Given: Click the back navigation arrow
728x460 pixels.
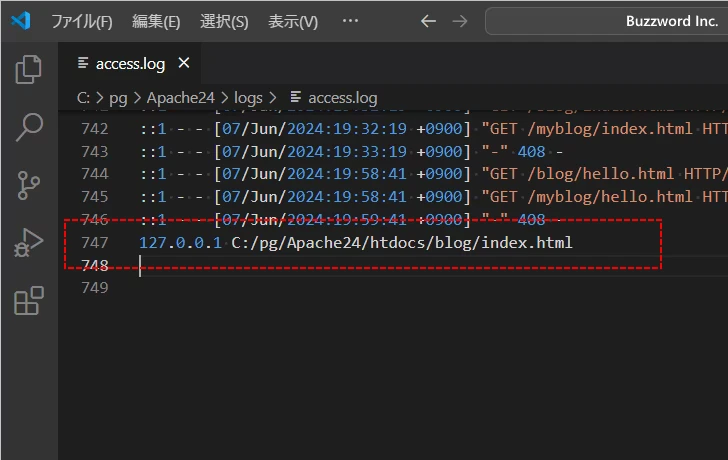Looking at the screenshot, I should coord(428,21).
